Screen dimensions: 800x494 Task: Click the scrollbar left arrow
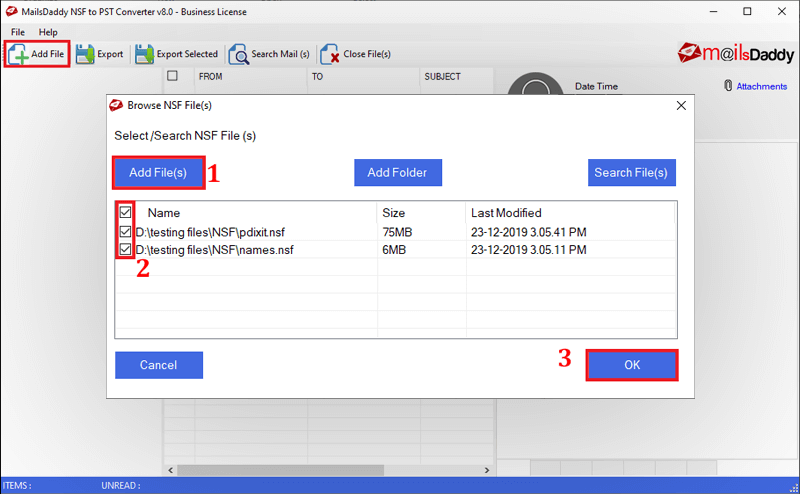[x=171, y=470]
